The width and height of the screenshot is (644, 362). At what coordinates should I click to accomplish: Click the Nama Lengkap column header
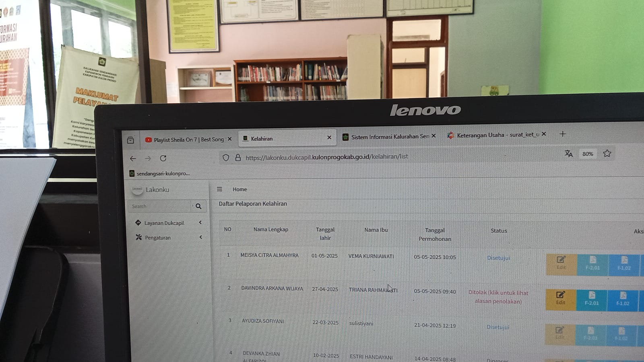tap(271, 229)
